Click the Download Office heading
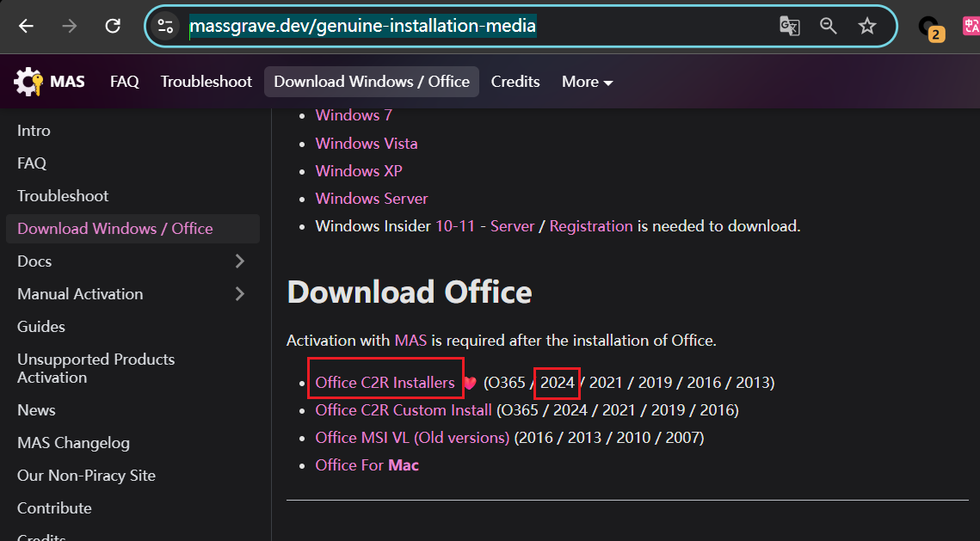This screenshot has height=541, width=980. (x=410, y=292)
